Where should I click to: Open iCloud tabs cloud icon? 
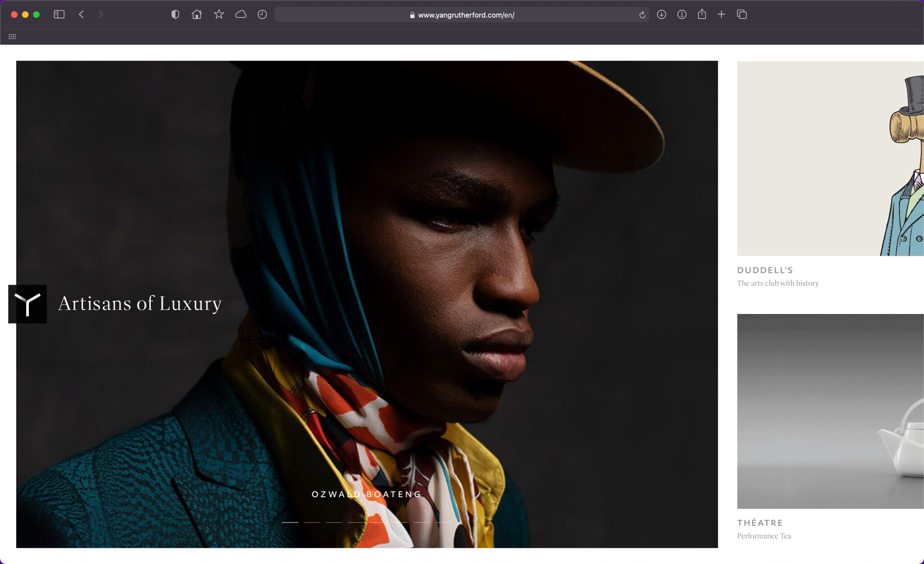click(240, 14)
